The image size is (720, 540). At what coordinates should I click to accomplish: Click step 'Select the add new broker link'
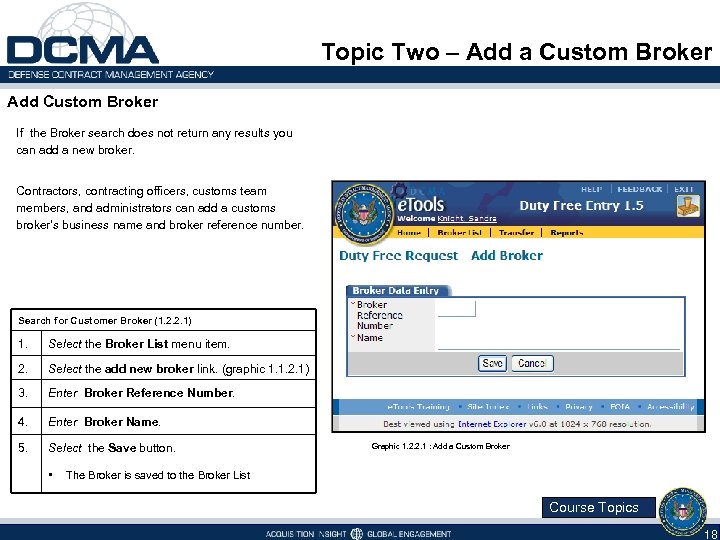(x=179, y=369)
